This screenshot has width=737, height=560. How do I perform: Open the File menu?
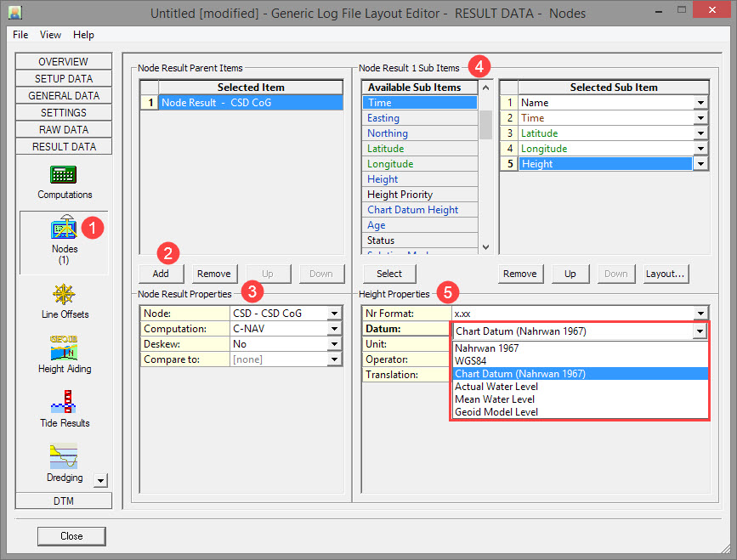[20, 35]
